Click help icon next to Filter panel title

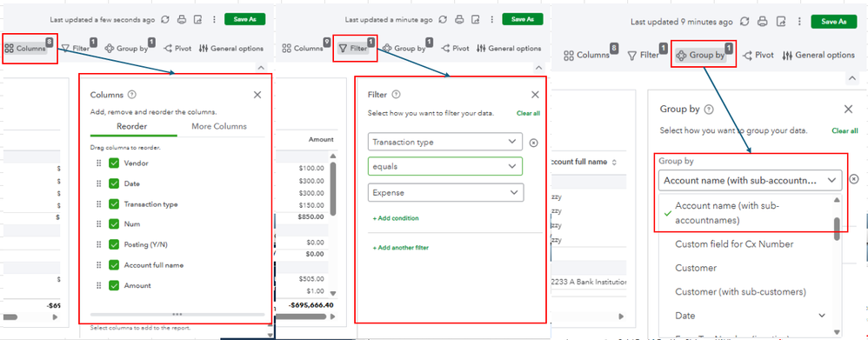(397, 95)
